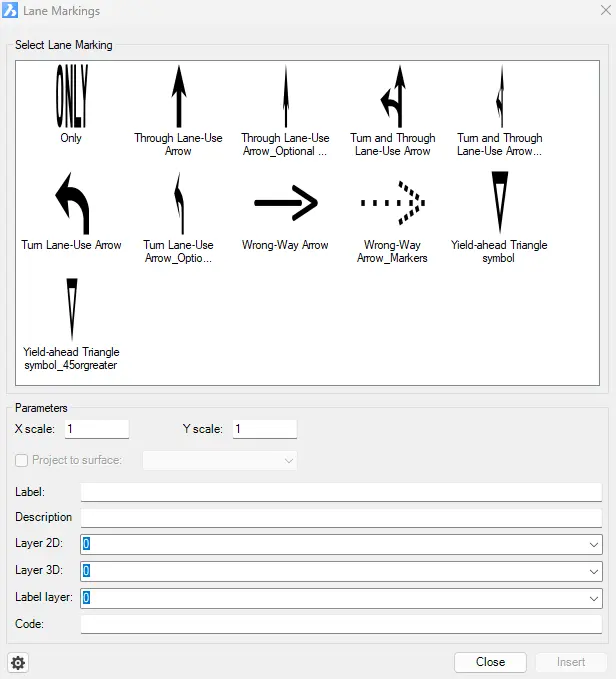Click into the Description field
This screenshot has width=616, height=679.
341,517
